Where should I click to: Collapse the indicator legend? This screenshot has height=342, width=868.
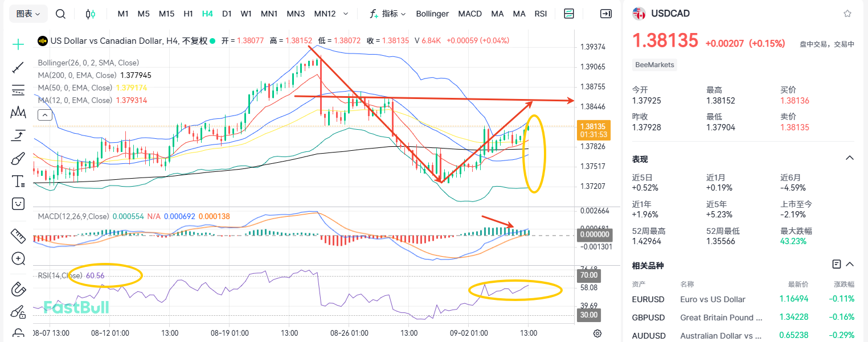coord(45,115)
